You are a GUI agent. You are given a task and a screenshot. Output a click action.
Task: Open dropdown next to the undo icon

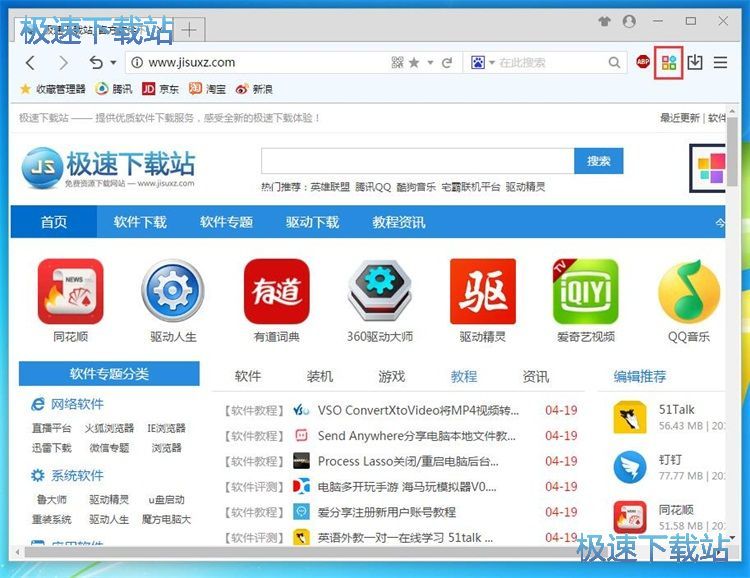(113, 63)
